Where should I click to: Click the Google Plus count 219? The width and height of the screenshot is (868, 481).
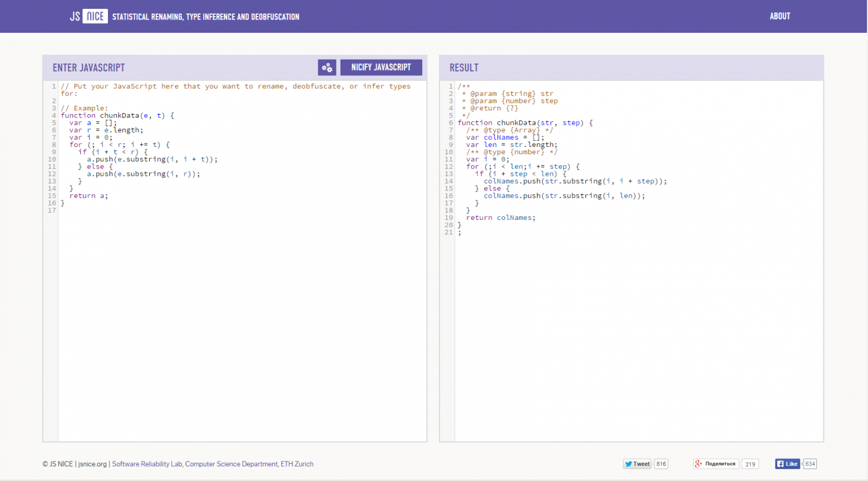coord(750,464)
